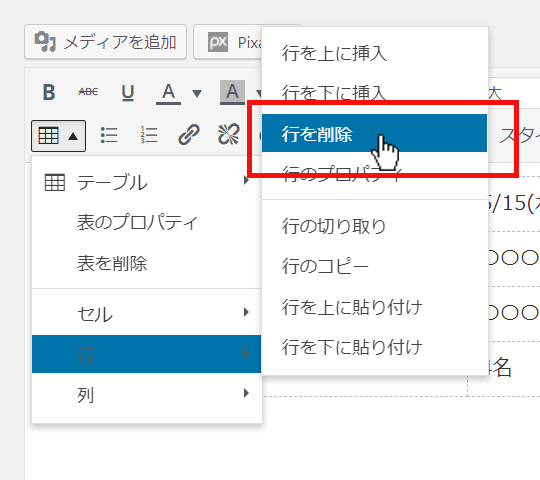Expand セル submenu
Screen dimensions: 540x480
coord(147,313)
